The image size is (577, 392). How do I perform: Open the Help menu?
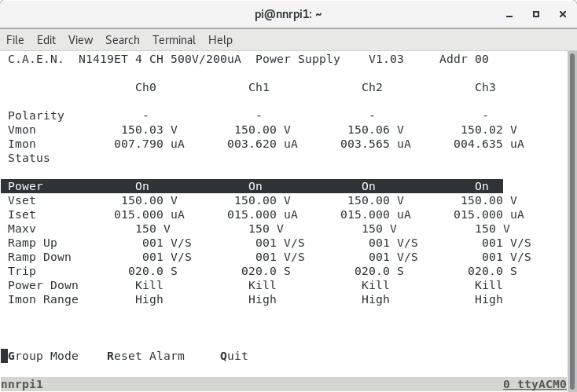click(x=220, y=40)
